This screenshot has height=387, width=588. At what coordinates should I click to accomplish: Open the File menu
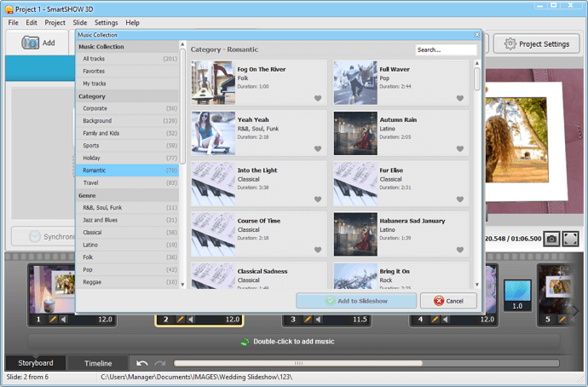(13, 22)
